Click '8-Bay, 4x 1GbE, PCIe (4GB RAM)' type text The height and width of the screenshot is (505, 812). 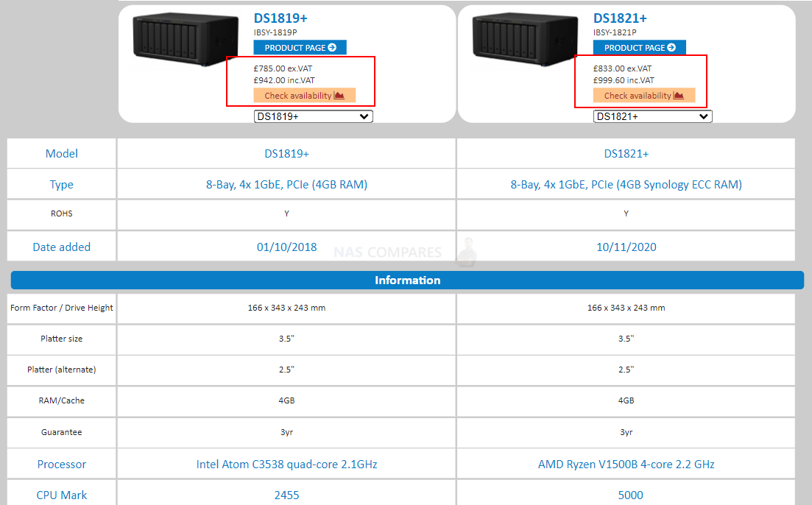coord(287,184)
